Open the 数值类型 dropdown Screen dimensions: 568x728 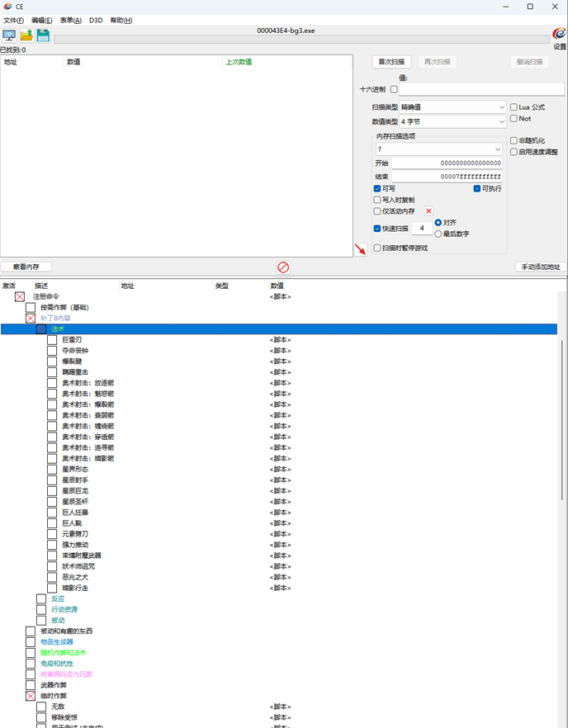pyautogui.click(x=452, y=121)
